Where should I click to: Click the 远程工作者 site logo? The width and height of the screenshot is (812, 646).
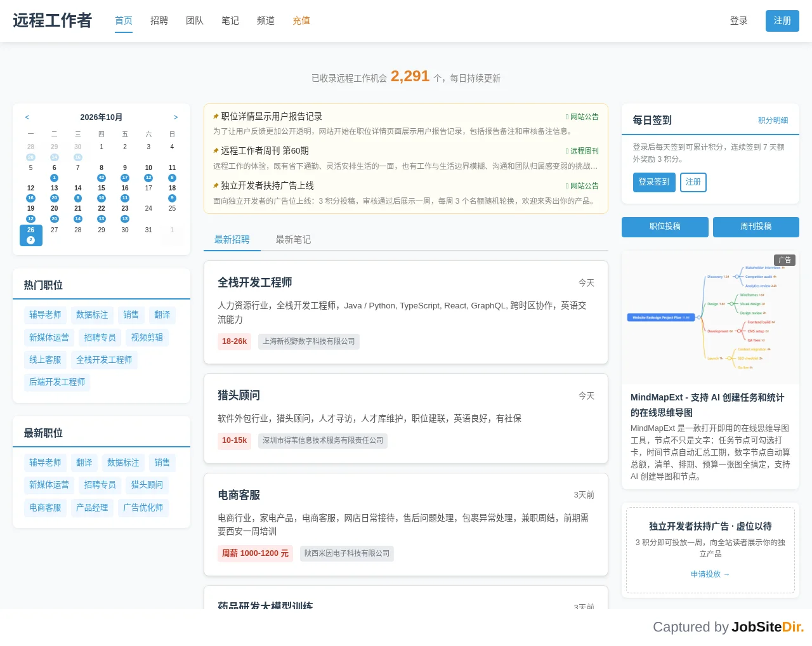(x=52, y=20)
